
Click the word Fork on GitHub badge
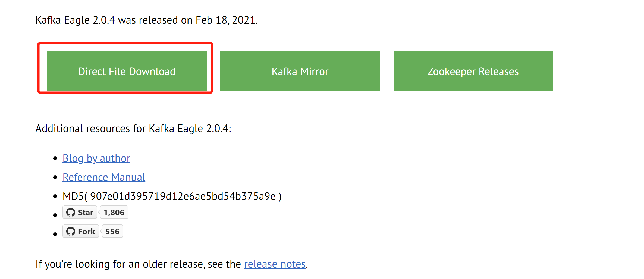pos(87,232)
